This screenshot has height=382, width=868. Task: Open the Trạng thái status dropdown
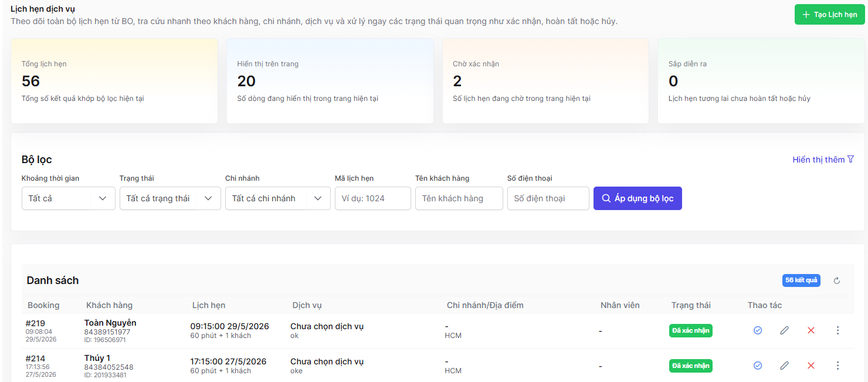[x=170, y=198]
